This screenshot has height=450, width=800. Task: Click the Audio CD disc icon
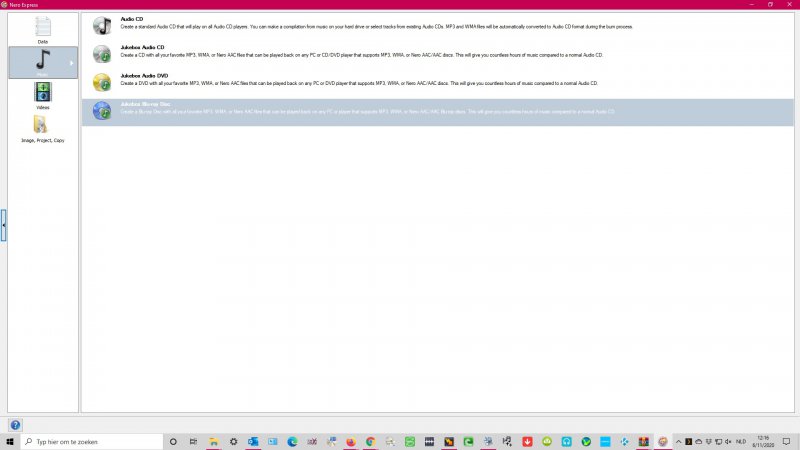pos(102,25)
